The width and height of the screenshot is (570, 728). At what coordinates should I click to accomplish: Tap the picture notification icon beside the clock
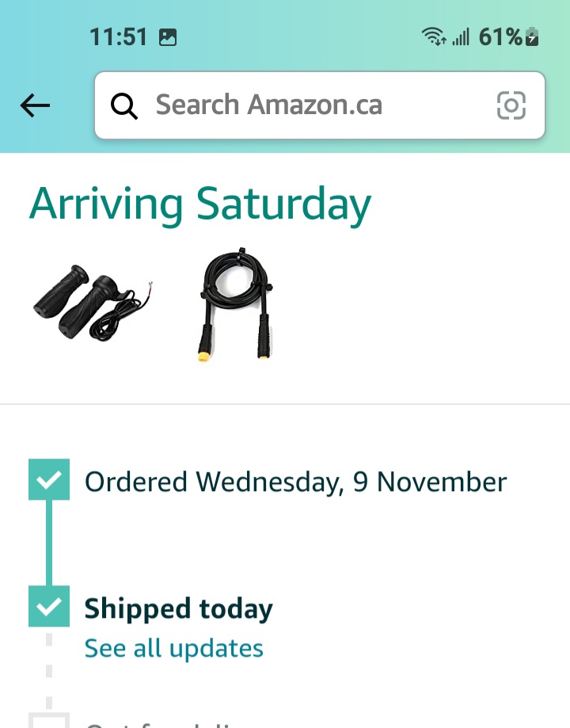coord(167,36)
